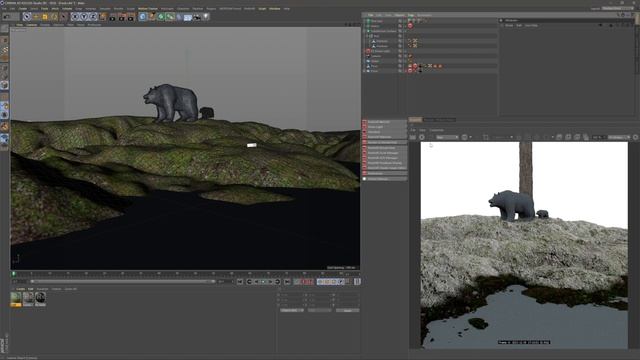
Task: Click the Apply button in coordinates
Action: click(x=347, y=310)
